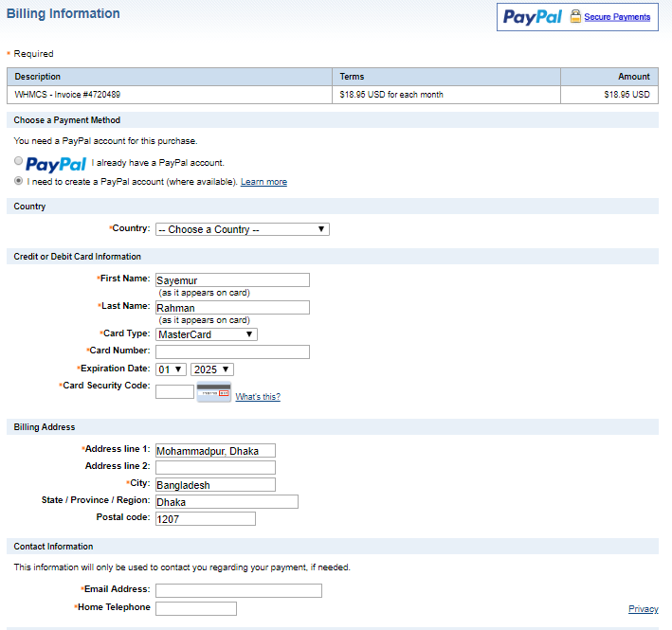Click the PayPal logo beside account option

click(x=56, y=165)
